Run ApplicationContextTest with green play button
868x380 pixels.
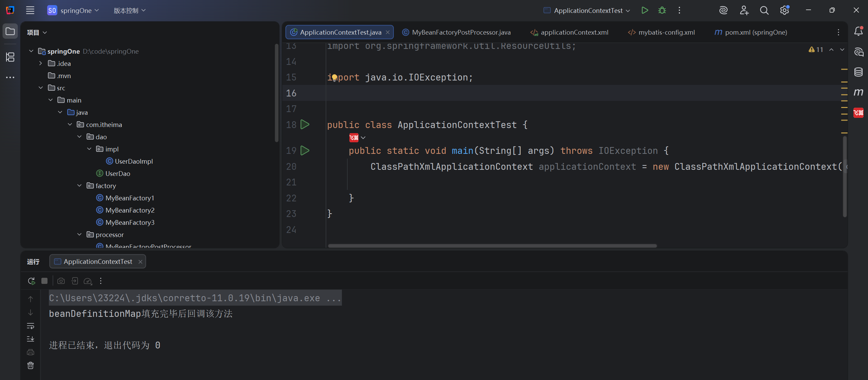pyautogui.click(x=645, y=10)
